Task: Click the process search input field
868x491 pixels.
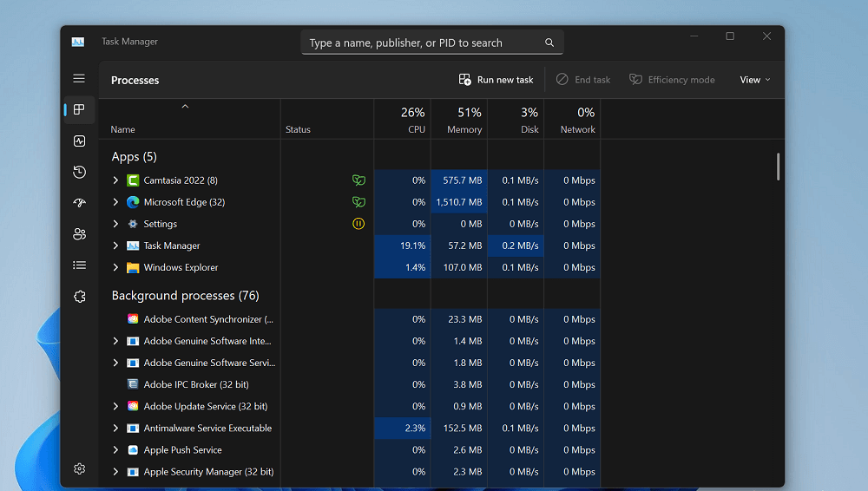Action: point(431,43)
